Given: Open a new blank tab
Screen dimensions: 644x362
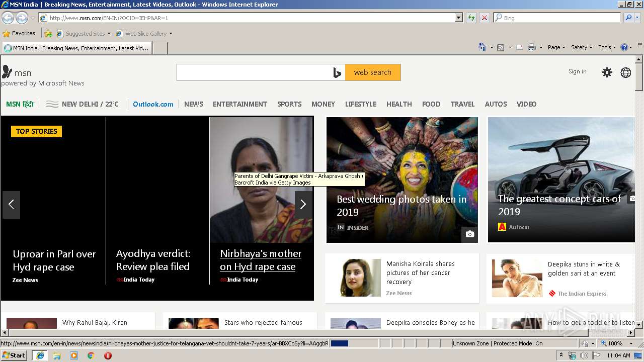Looking at the screenshot, I should (160, 48).
